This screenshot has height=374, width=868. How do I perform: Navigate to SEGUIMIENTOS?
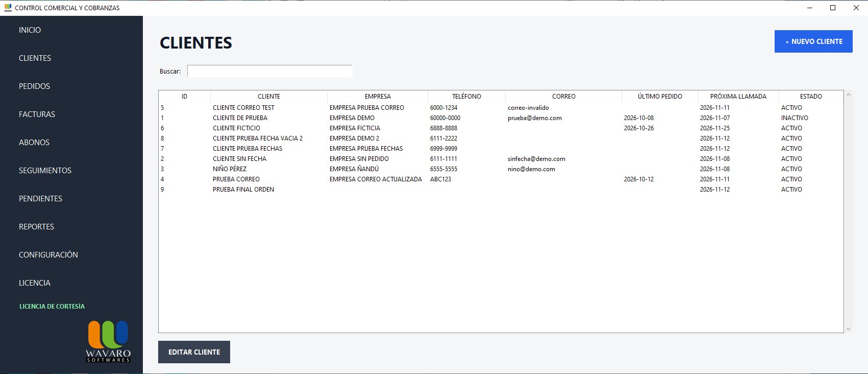click(45, 171)
